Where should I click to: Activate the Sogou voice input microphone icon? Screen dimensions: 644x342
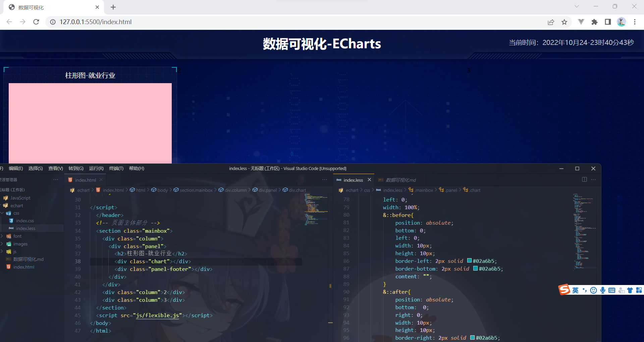click(x=603, y=290)
